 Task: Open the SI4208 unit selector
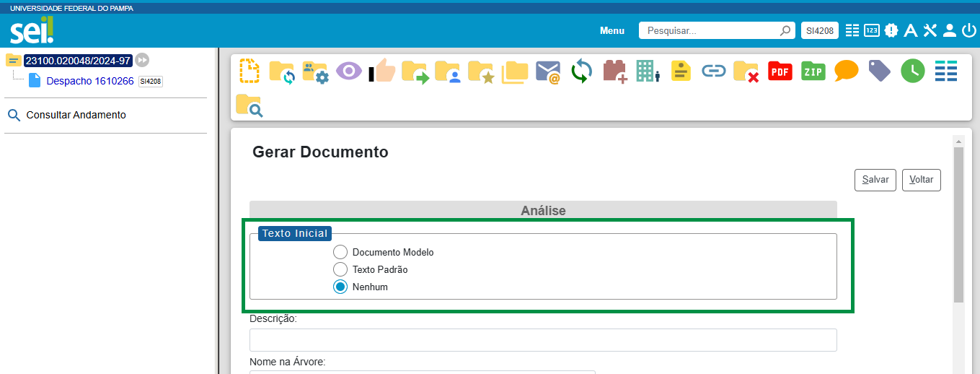[819, 30]
